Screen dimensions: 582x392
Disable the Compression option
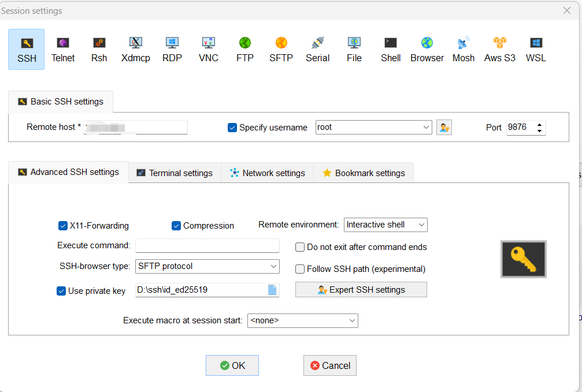tap(176, 226)
